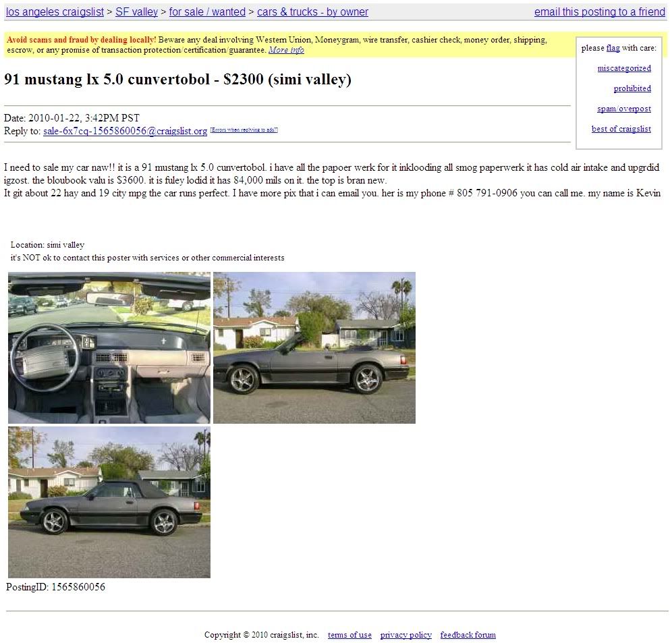Flag posting as prohibited
672x643 pixels.
coord(632,88)
